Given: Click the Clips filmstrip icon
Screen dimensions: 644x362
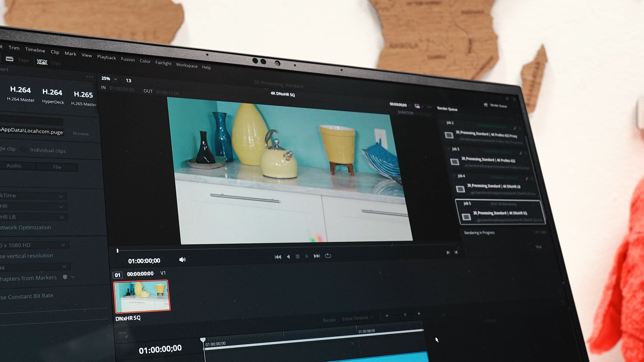Looking at the screenshot, I should coord(42,62).
